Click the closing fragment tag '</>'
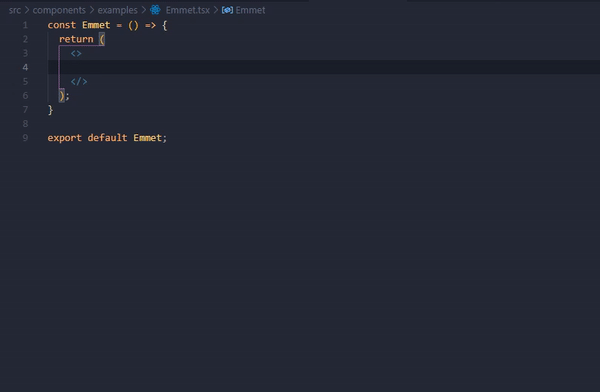The height and width of the screenshot is (392, 600). [x=79, y=82]
